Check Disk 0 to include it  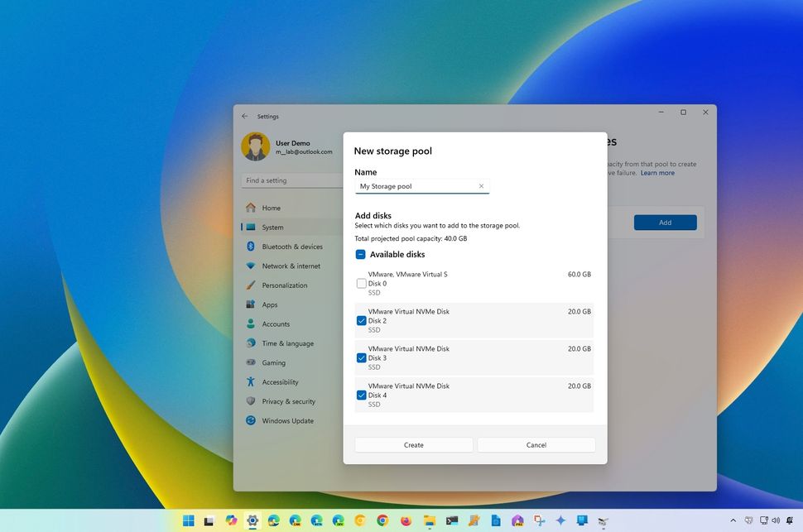tap(361, 283)
